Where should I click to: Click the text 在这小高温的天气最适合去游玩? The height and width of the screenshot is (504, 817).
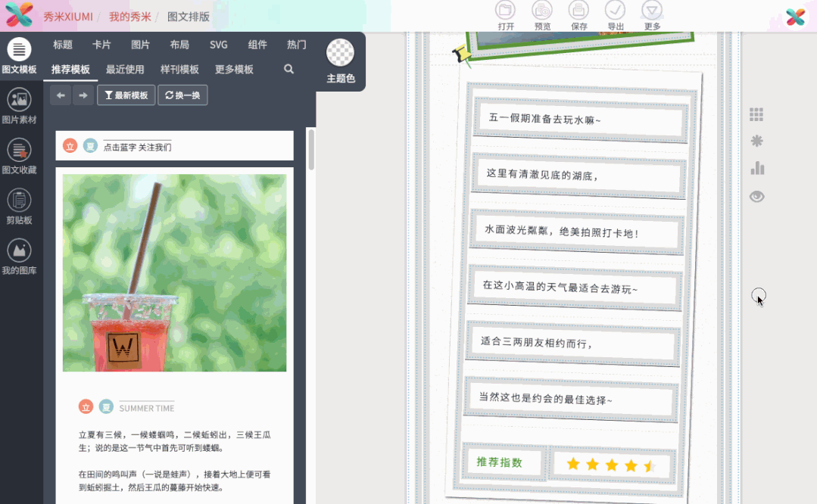tap(560, 287)
